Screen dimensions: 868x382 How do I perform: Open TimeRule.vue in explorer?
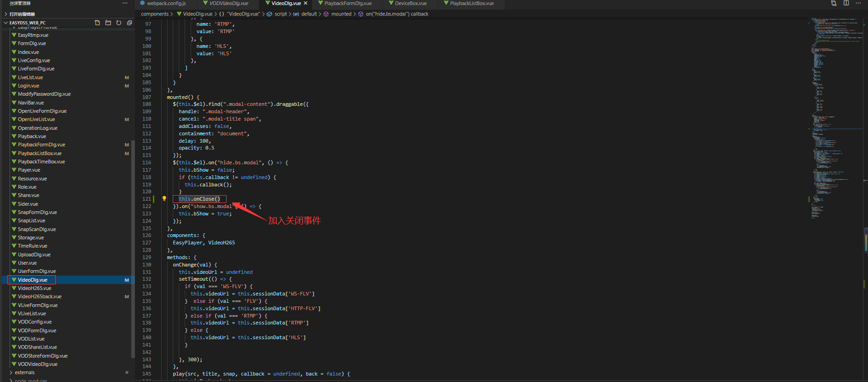pos(32,246)
